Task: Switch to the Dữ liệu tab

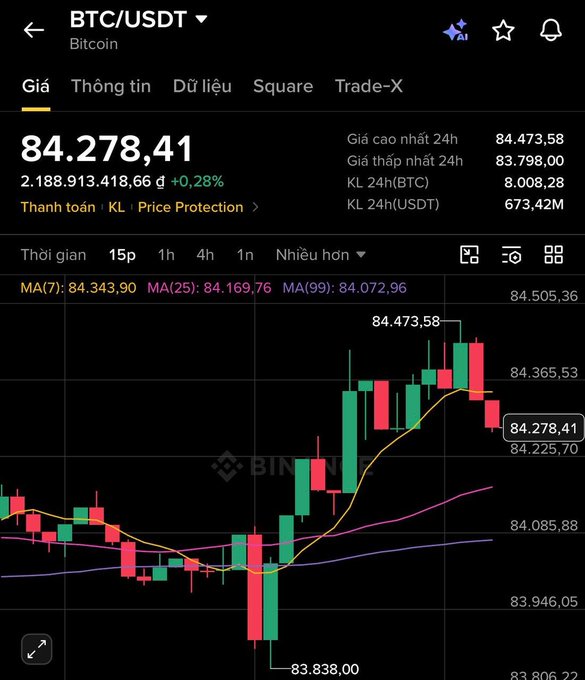Action: [202, 86]
